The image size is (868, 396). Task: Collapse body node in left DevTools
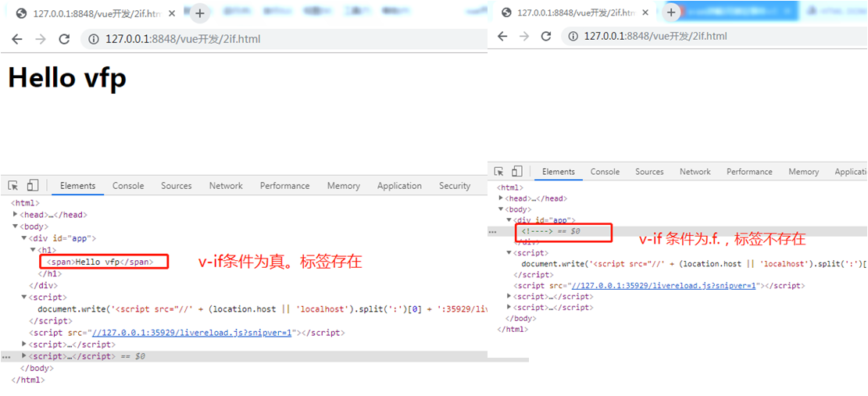pyautogui.click(x=16, y=227)
